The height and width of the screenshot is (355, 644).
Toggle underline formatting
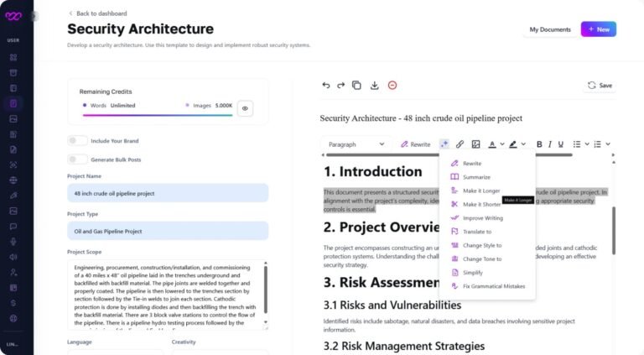561,144
